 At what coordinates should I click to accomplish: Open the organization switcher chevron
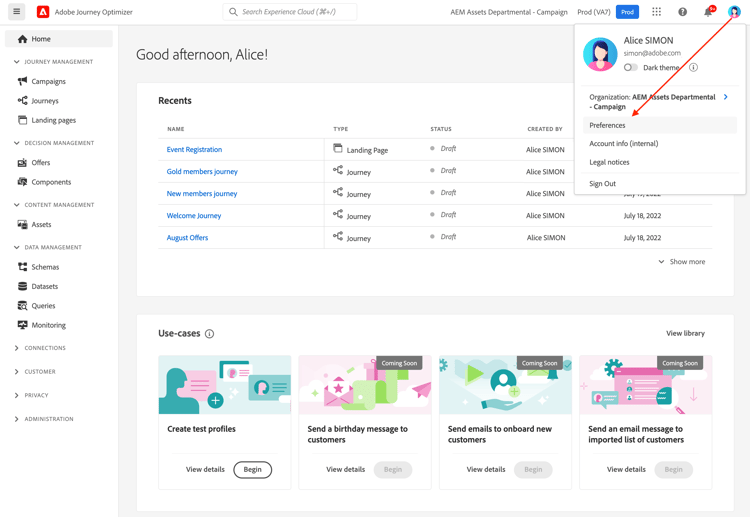726,97
